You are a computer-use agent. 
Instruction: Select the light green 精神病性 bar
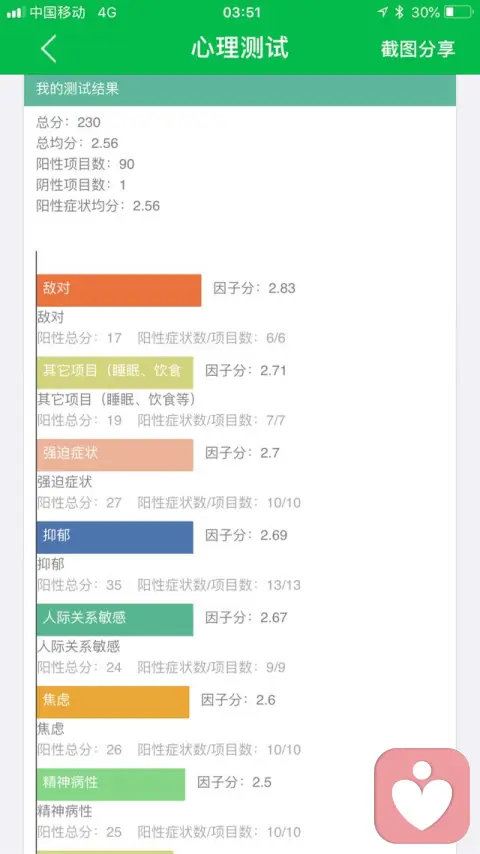pyautogui.click(x=111, y=784)
